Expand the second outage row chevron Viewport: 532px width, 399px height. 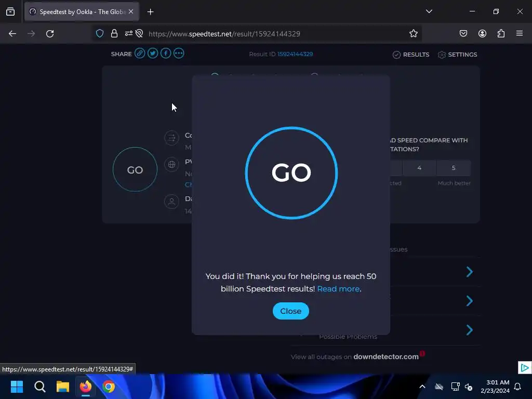(470, 301)
